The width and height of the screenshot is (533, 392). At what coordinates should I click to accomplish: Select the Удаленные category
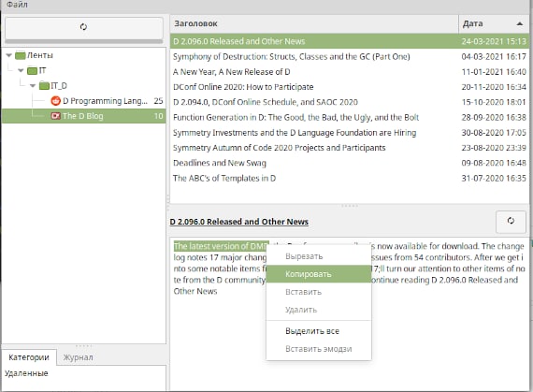[26, 373]
